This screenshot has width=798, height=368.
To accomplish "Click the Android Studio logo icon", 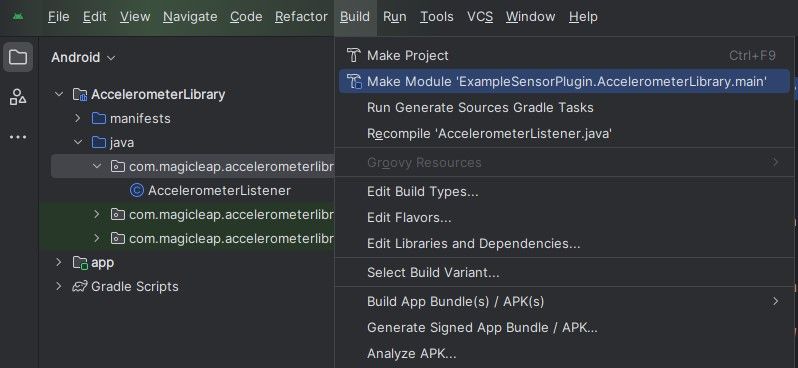I will (18, 16).
